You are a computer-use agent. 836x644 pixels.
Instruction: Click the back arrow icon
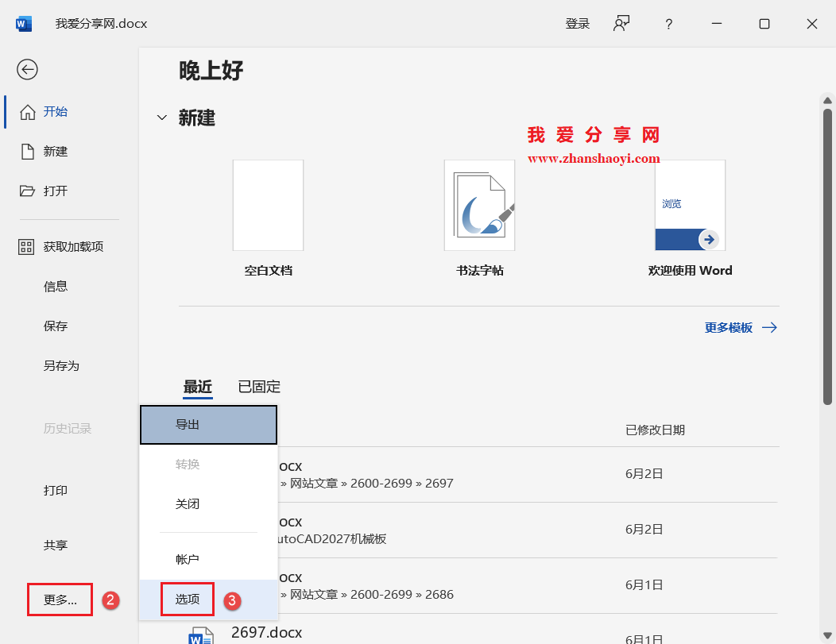pyautogui.click(x=27, y=69)
